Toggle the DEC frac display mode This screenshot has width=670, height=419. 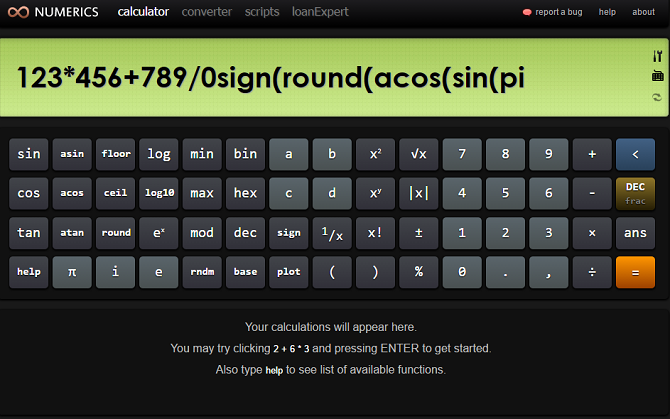[635, 193]
